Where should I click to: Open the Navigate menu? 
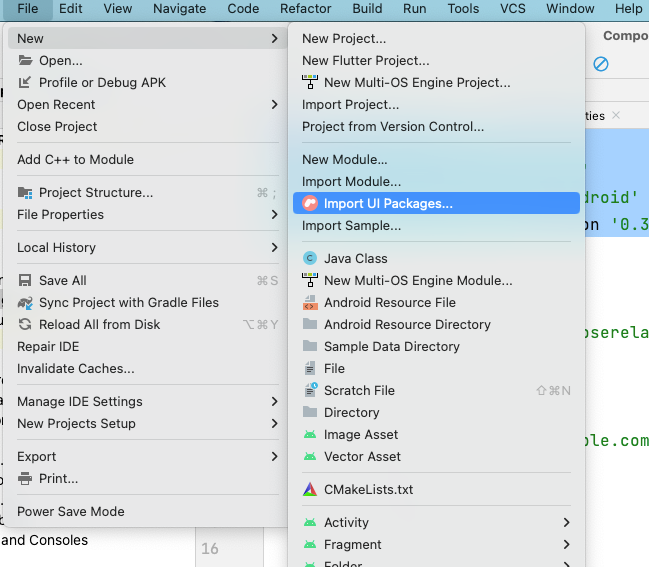coord(180,9)
